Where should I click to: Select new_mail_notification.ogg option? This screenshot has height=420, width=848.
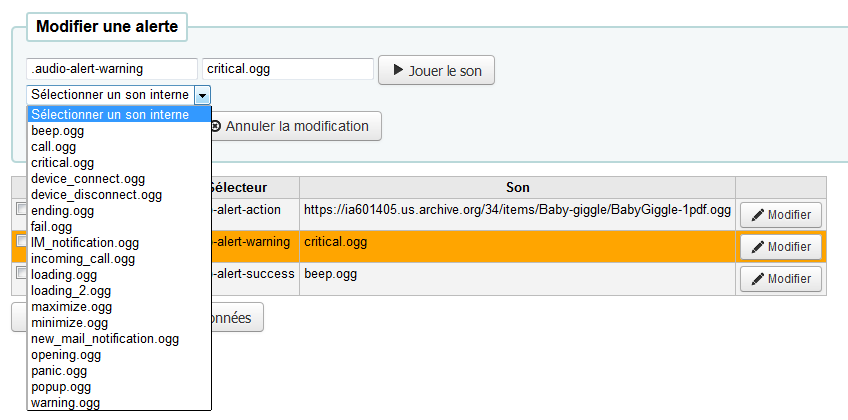pyautogui.click(x=105, y=339)
